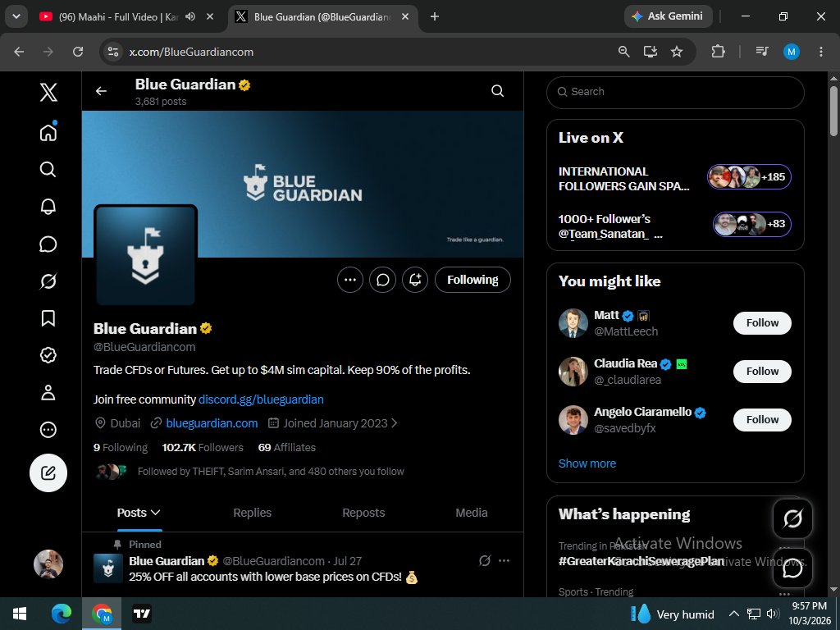
Task: Open Bookmarks from the sidebar
Action: pyautogui.click(x=48, y=318)
